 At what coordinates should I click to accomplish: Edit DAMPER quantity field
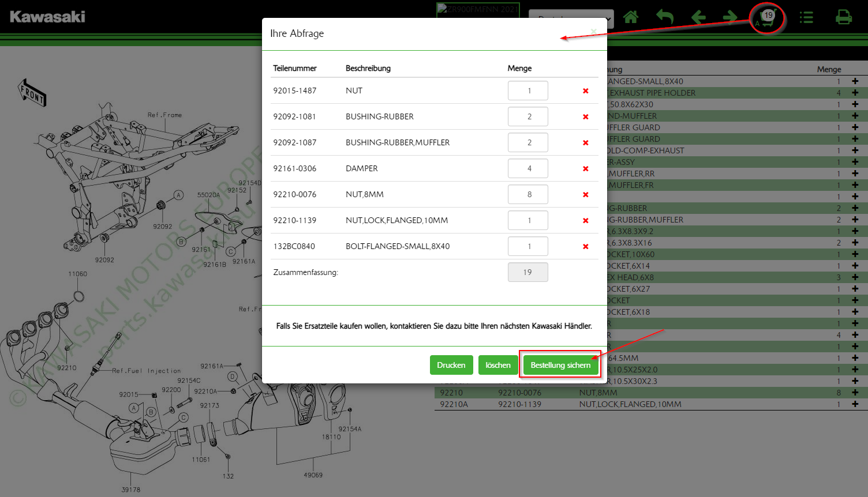pyautogui.click(x=528, y=168)
